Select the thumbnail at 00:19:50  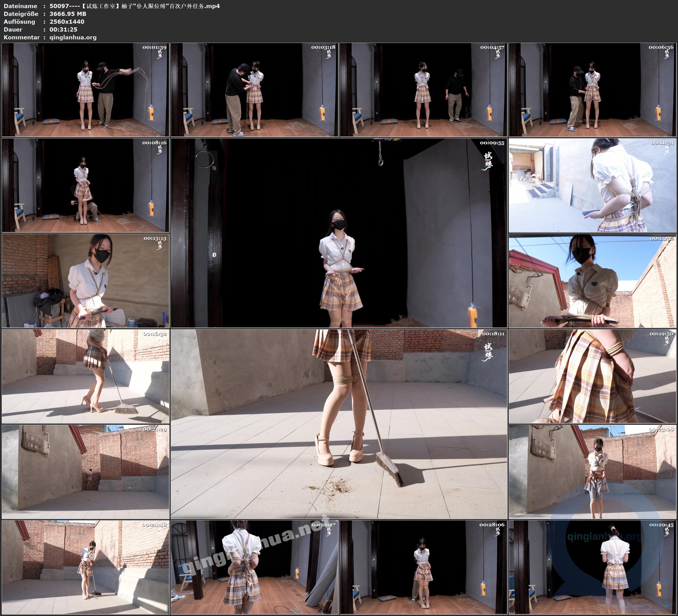pyautogui.click(x=593, y=376)
